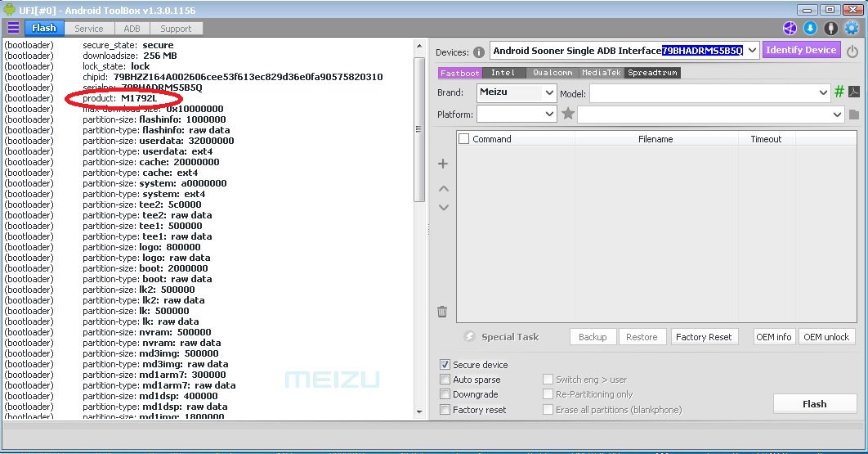Select the Intel mode tab
This screenshot has width=868, height=454.
[x=503, y=73]
